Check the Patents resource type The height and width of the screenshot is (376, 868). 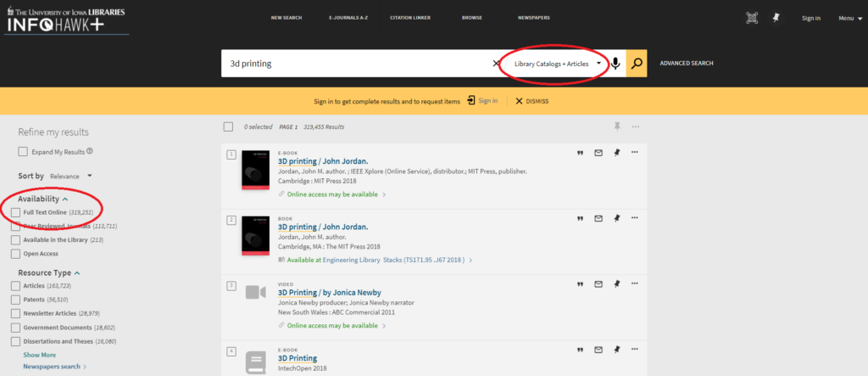pos(15,300)
